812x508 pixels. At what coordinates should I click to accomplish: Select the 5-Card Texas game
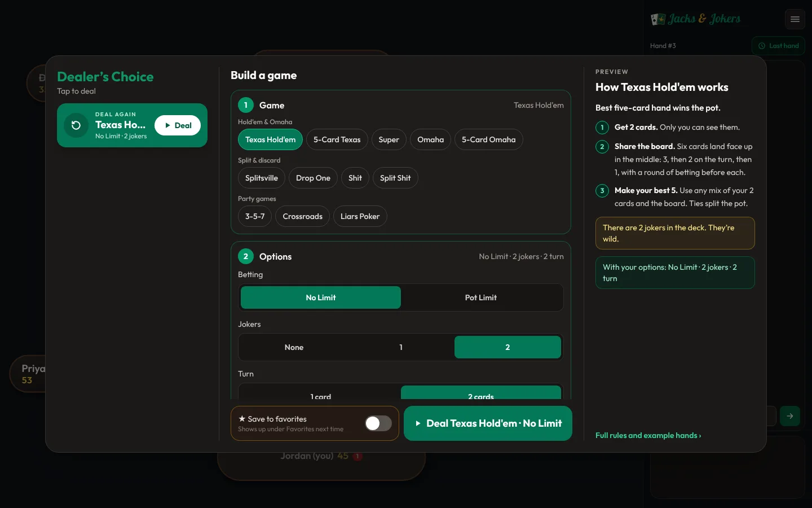(337, 139)
